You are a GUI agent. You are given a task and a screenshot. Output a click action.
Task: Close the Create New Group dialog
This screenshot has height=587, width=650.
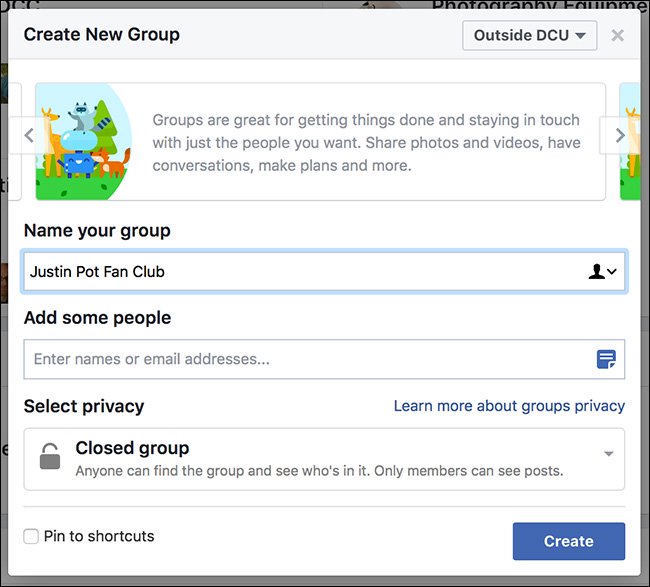click(617, 35)
